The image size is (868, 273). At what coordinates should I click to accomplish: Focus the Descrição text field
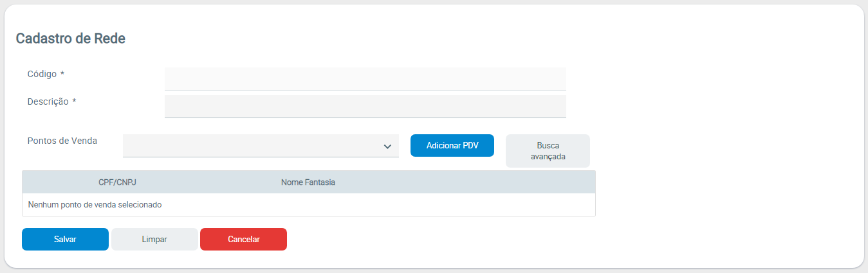pyautogui.click(x=365, y=106)
